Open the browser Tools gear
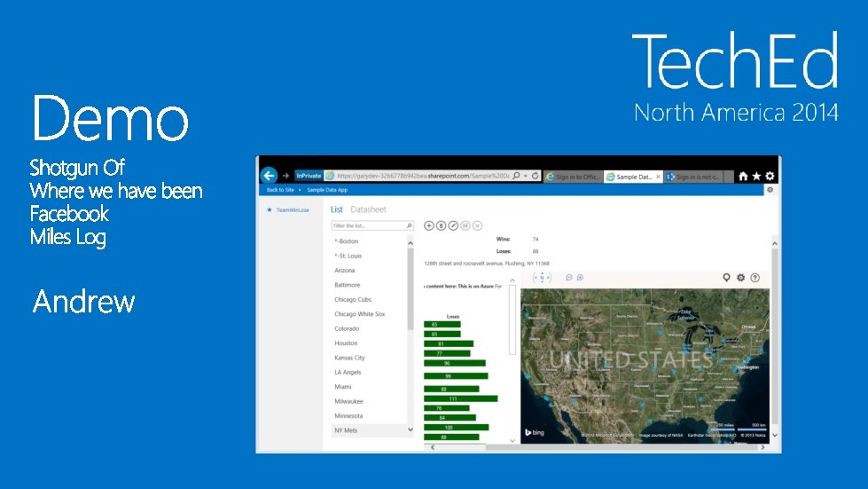This screenshot has height=489, width=868. point(770,176)
